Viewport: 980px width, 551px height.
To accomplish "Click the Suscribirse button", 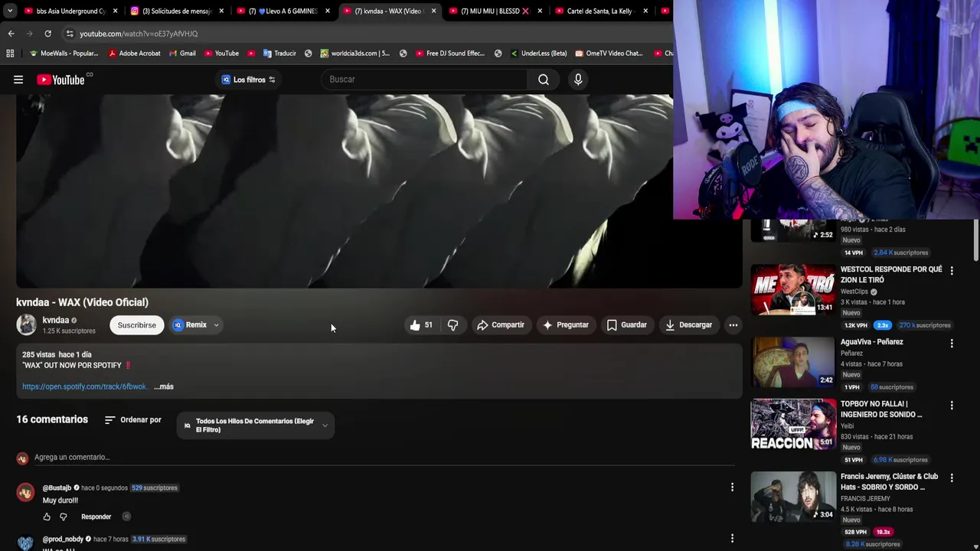I will (136, 325).
